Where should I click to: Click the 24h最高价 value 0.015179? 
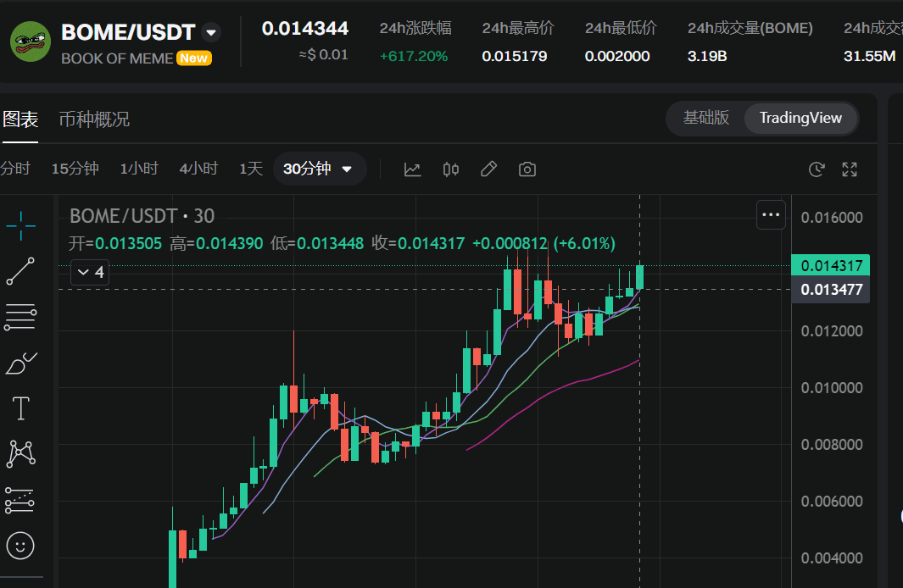tap(515, 56)
